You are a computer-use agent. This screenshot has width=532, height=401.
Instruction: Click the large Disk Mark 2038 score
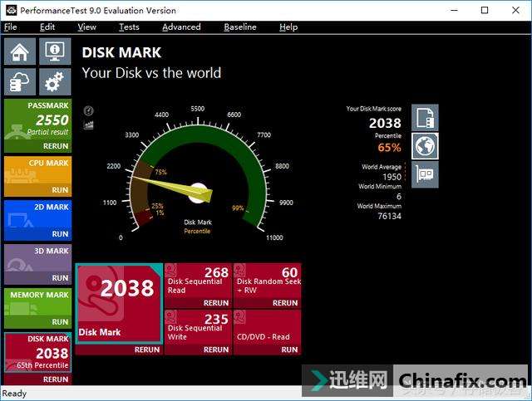coord(127,288)
